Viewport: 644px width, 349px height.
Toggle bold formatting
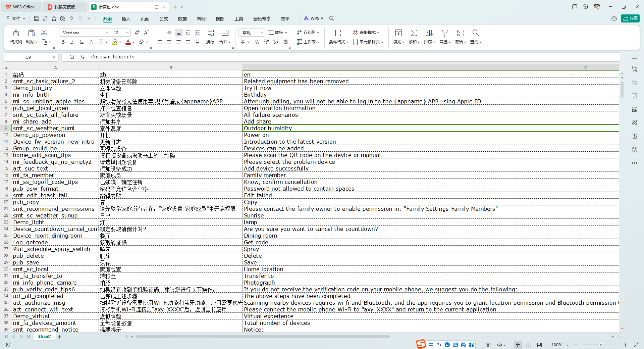tap(63, 42)
